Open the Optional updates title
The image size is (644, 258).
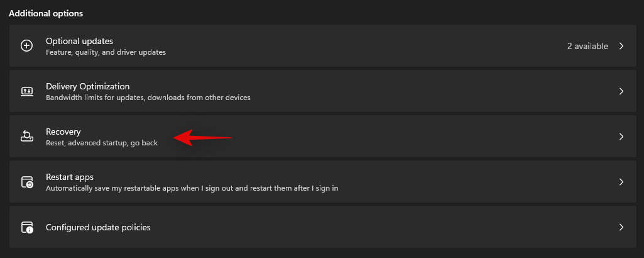point(79,41)
